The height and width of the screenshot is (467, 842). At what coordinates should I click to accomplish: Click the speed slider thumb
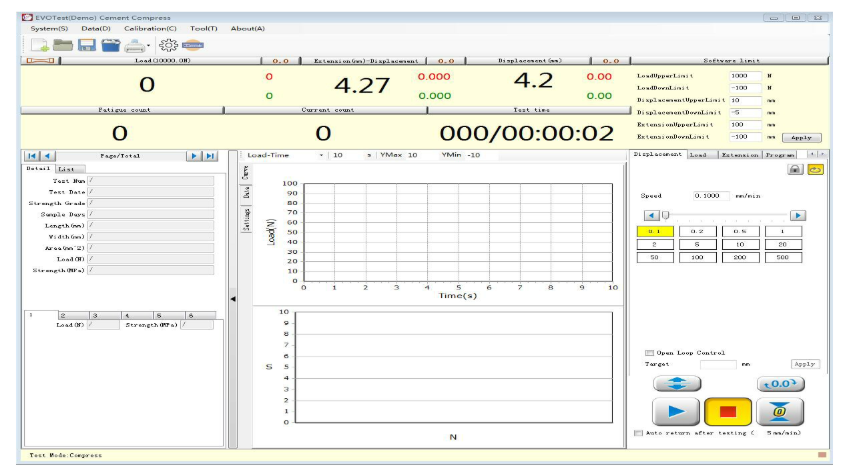click(x=666, y=215)
